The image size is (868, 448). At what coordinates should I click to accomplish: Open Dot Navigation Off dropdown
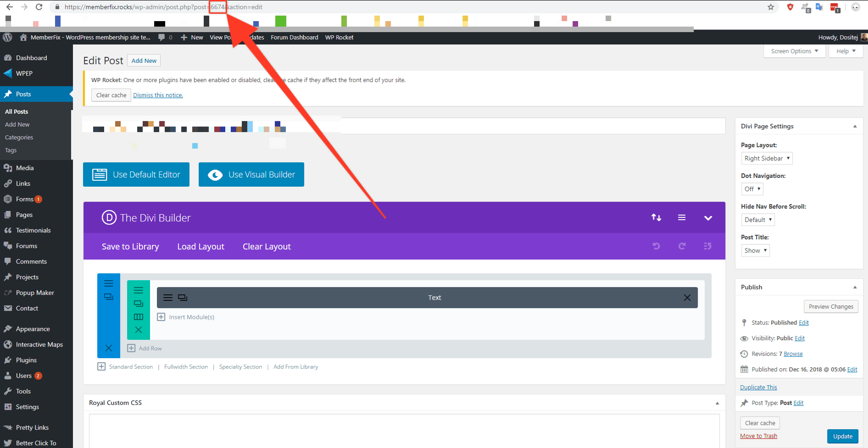pos(752,189)
